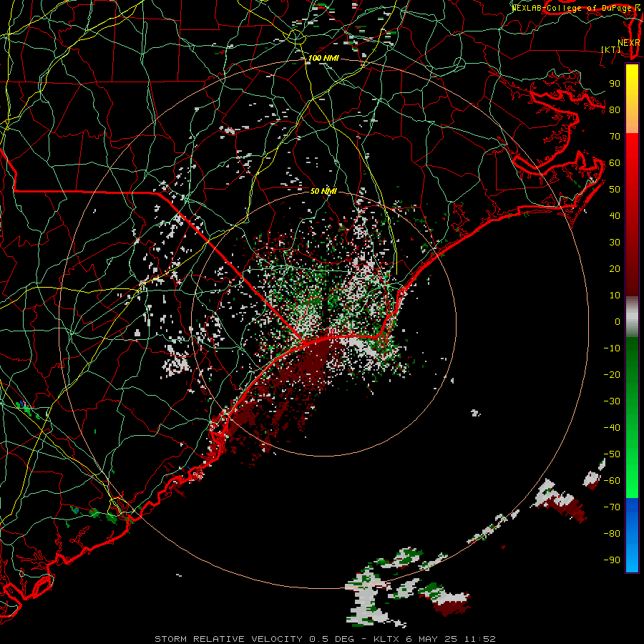Click the -10 value on the velocity scale
Screen dimensions: 644x644
tap(612, 348)
